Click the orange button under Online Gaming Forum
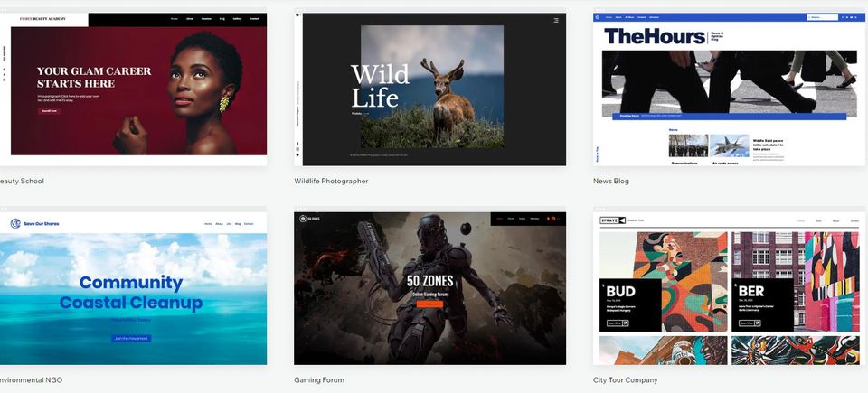The image size is (868, 393). [429, 304]
